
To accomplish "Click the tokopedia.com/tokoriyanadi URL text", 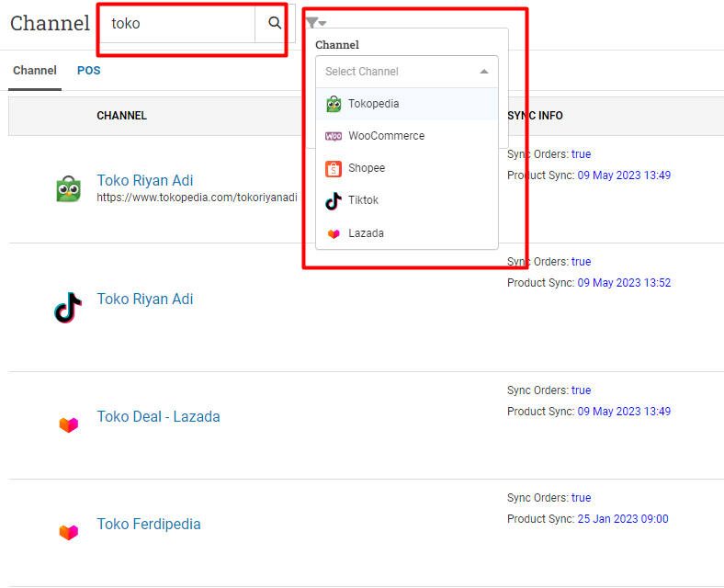I will 197,198.
